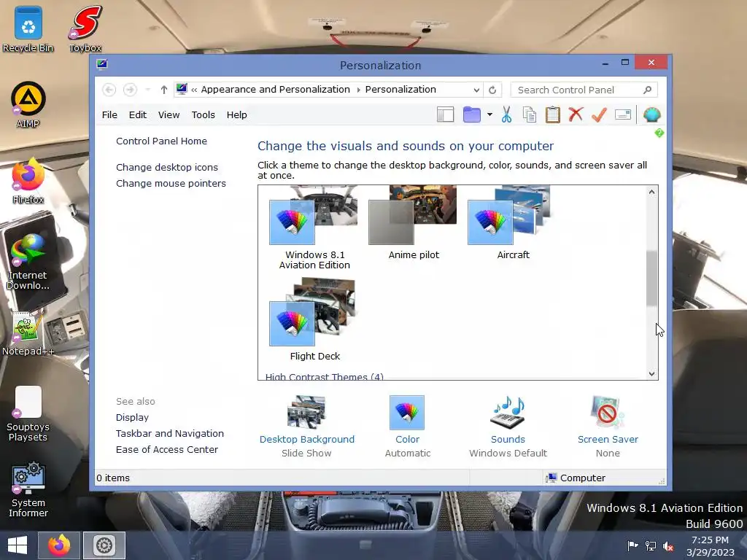Select the Internet Download Manager desktop icon
The width and height of the screenshot is (747, 560).
[28, 262]
